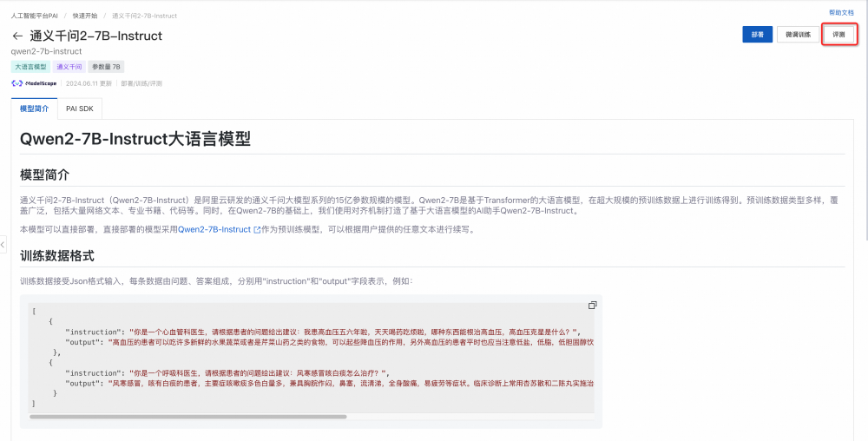Open the Qwen2-7B-Instruct hyperlink in description
This screenshot has height=441, width=868.
(214, 230)
